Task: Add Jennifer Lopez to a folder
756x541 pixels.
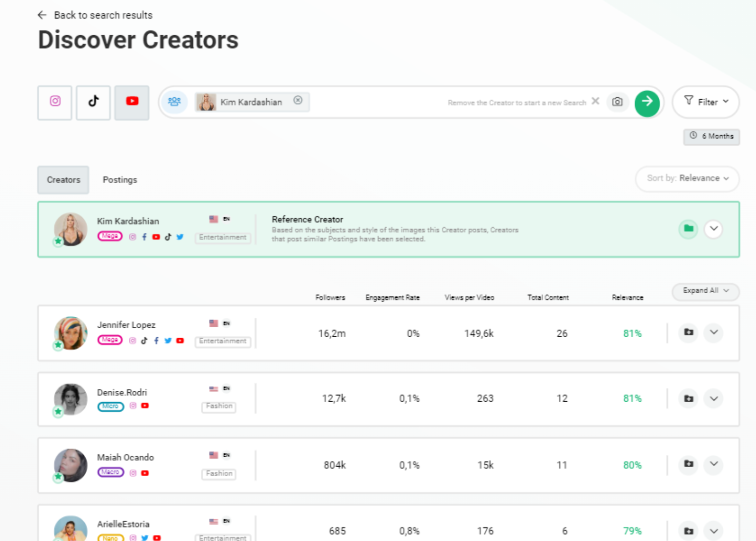Action: click(688, 332)
